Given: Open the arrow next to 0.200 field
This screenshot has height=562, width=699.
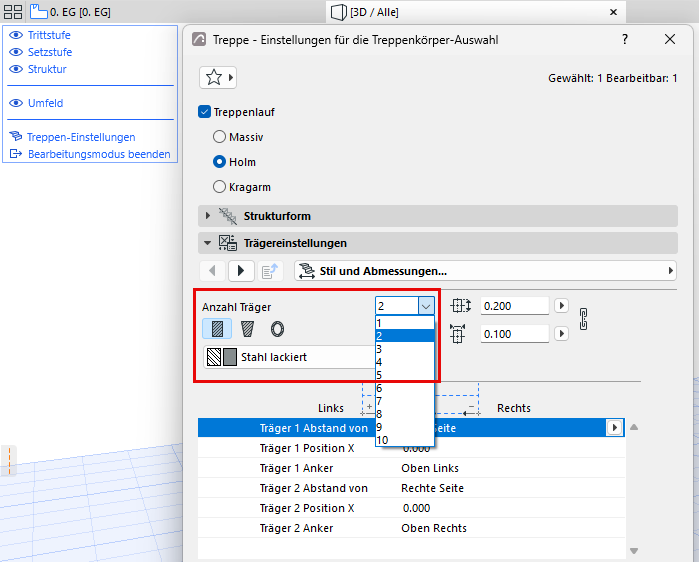Looking at the screenshot, I should (x=562, y=306).
